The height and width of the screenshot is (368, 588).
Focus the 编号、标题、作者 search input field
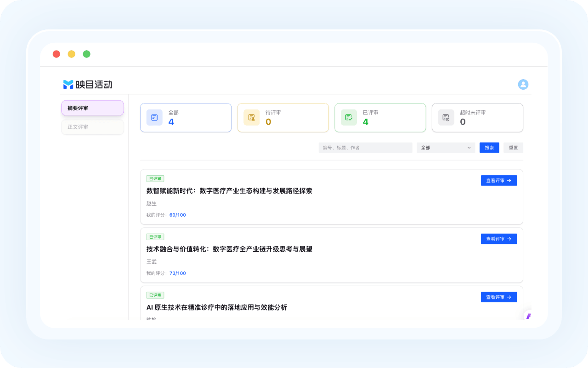point(366,148)
